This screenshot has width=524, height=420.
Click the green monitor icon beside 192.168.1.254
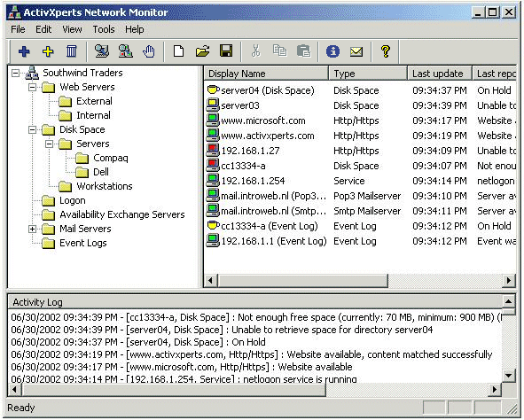pos(213,180)
